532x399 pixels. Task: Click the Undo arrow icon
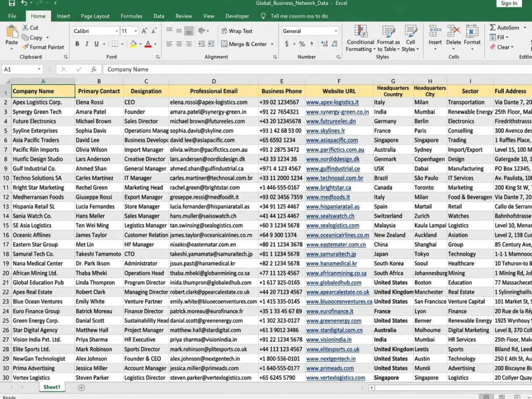24,3
